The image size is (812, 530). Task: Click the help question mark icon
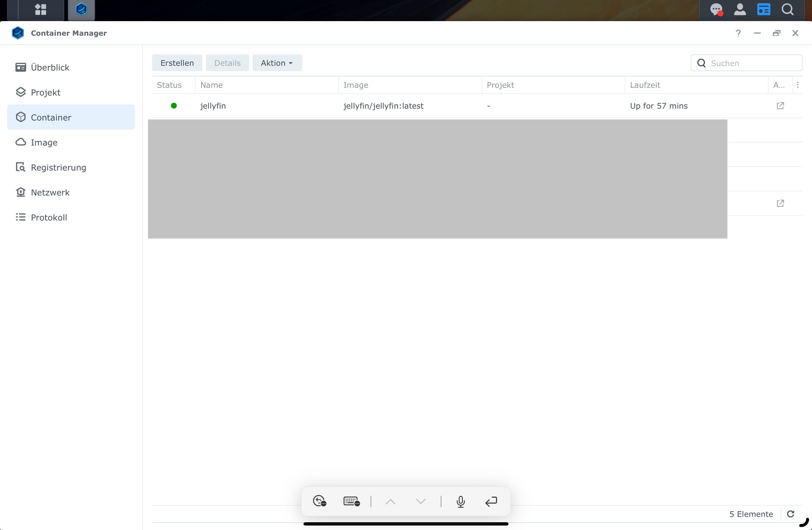click(x=738, y=33)
